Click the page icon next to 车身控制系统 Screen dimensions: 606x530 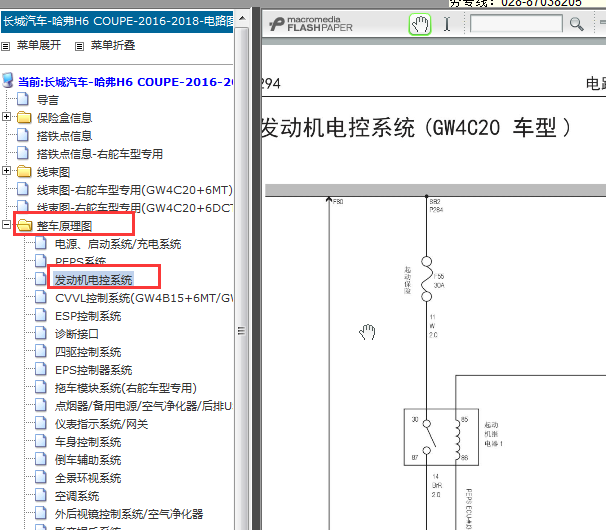[x=41, y=441]
